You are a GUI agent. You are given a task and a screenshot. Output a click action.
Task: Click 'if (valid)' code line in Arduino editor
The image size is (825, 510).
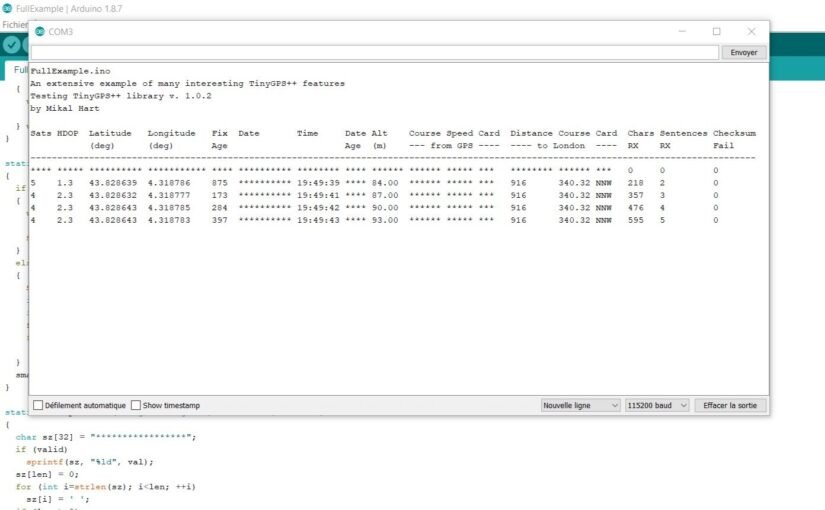[42, 449]
